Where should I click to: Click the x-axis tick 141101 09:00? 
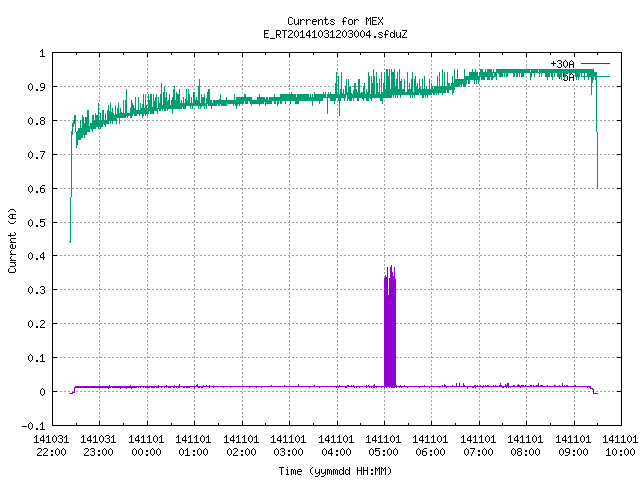573,446
